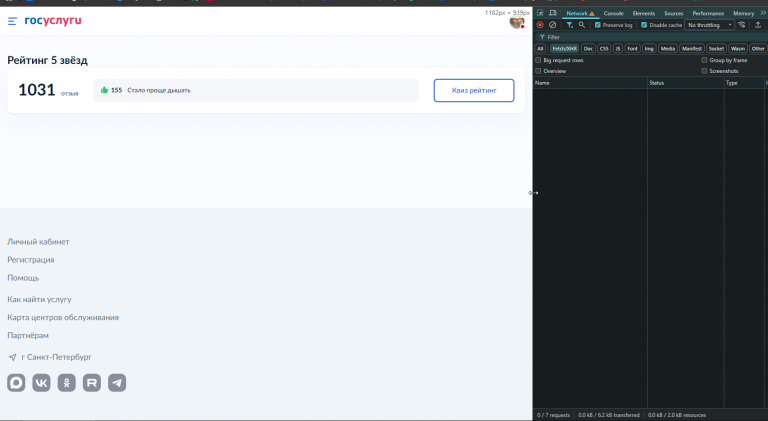Open the Партнёрам footer link
This screenshot has height=421, width=768.
(28, 336)
